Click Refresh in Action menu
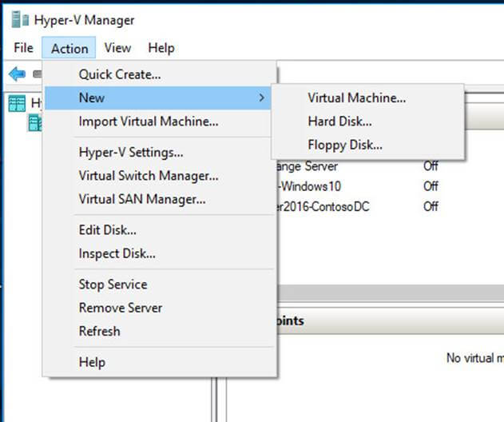Screen dimensions: 504x422 point(160,332)
